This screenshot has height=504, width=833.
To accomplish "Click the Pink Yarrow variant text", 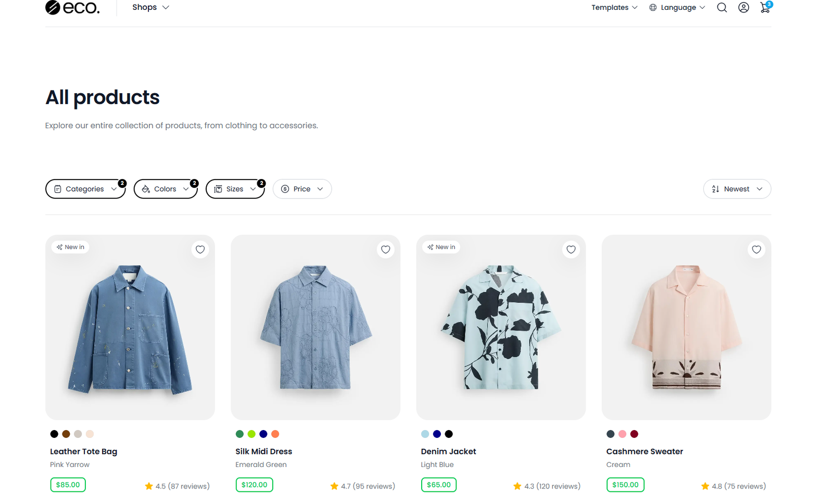I will (70, 464).
